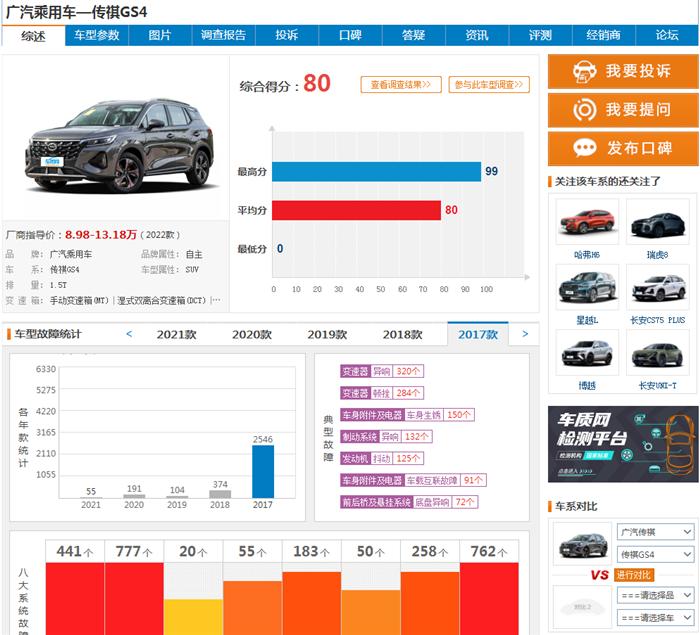Click the 变速器 顿挫 284个 fault tag
700x635 pixels.
pyautogui.click(x=382, y=393)
